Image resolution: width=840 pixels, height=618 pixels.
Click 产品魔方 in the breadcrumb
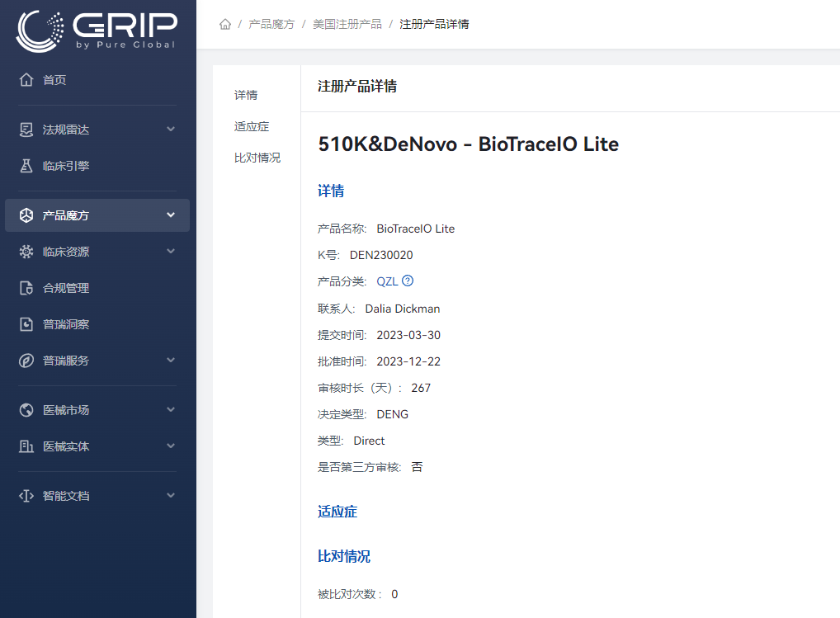[x=271, y=24]
